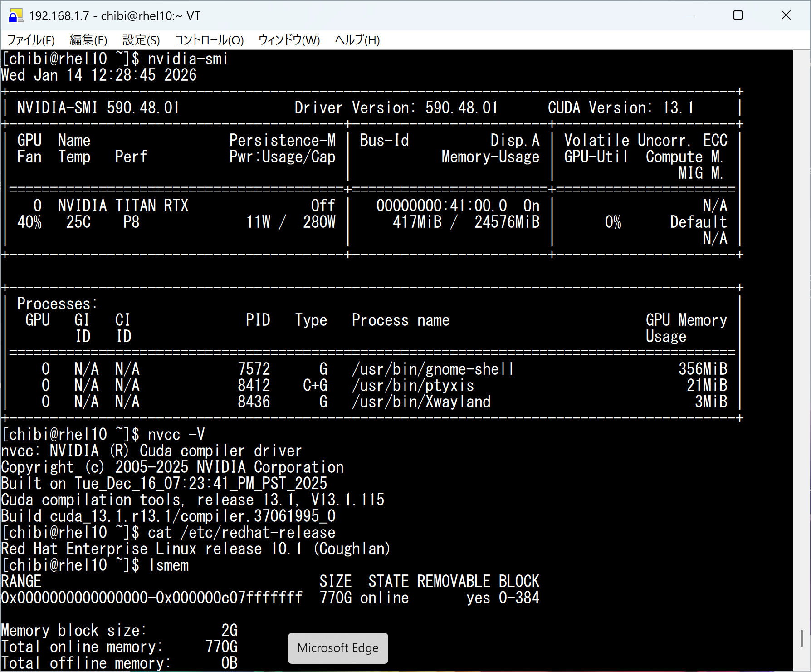Image resolution: width=811 pixels, height=672 pixels.
Task: Click the cat /etc/redhat-release command
Action: [241, 533]
